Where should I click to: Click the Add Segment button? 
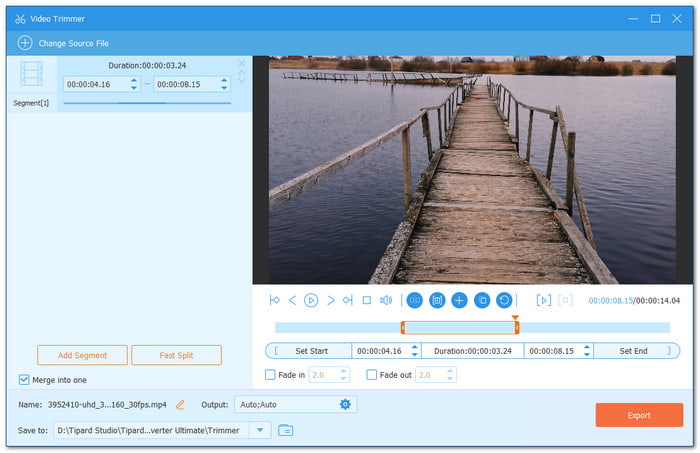point(82,355)
